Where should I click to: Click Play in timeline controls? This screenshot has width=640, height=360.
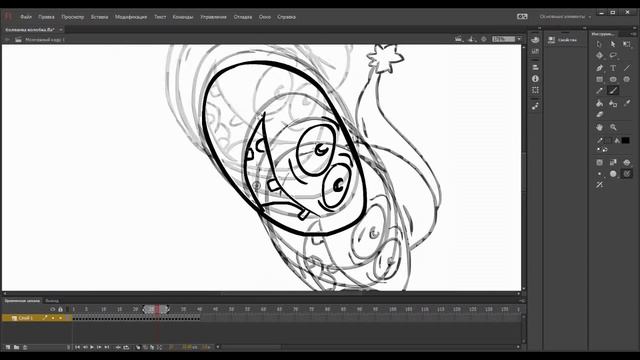coord(92,347)
